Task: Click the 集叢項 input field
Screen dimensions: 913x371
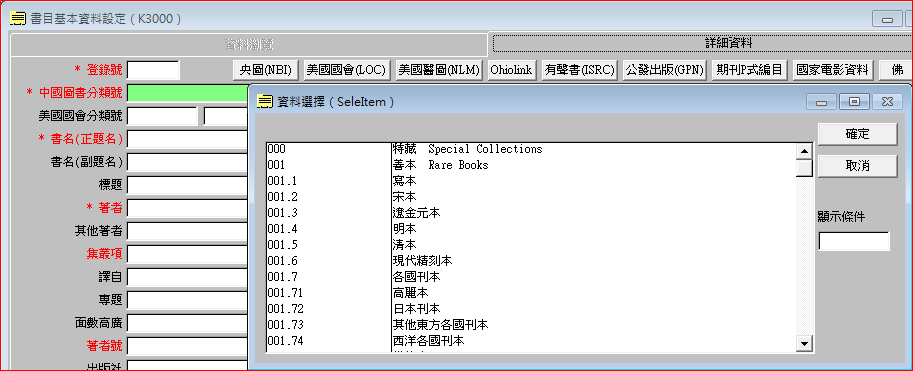Action: point(187,254)
